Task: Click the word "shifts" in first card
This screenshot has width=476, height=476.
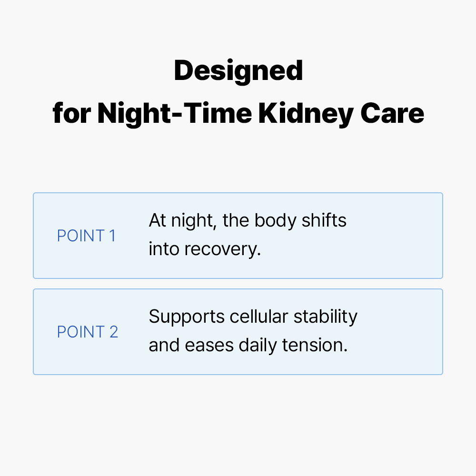Action: (325, 221)
